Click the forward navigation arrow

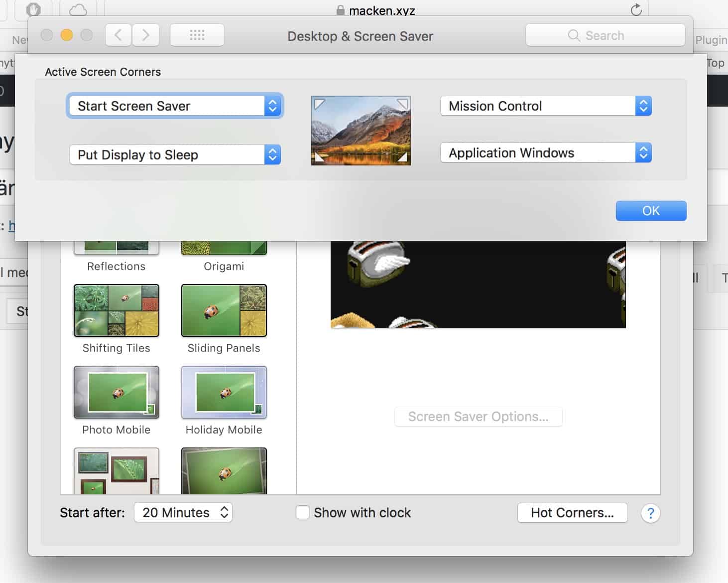pyautogui.click(x=146, y=35)
